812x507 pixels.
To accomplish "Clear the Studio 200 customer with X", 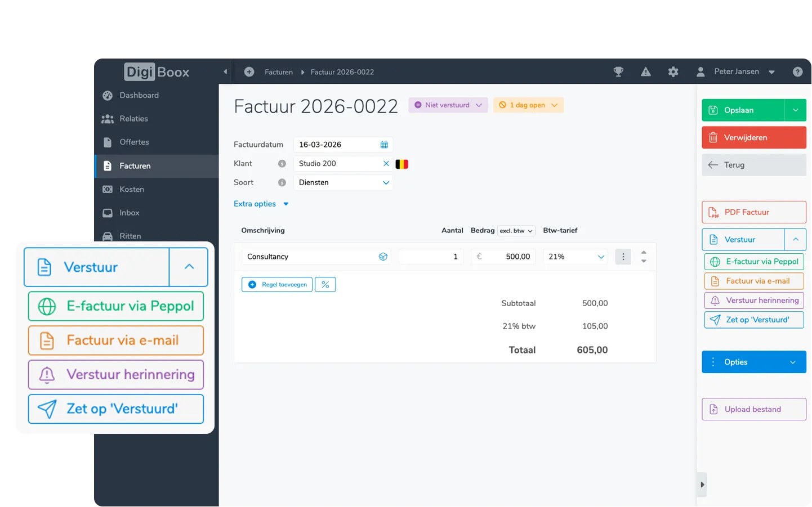I will (x=386, y=164).
